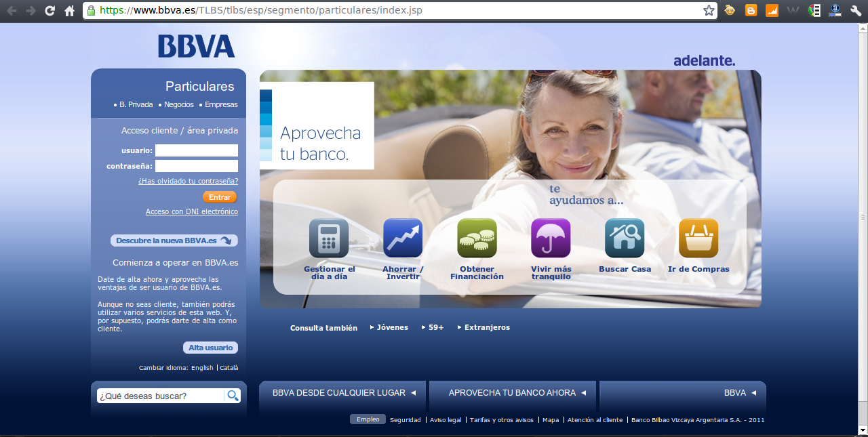Switch to Empresas segment
The height and width of the screenshot is (437, 868).
[x=220, y=104]
